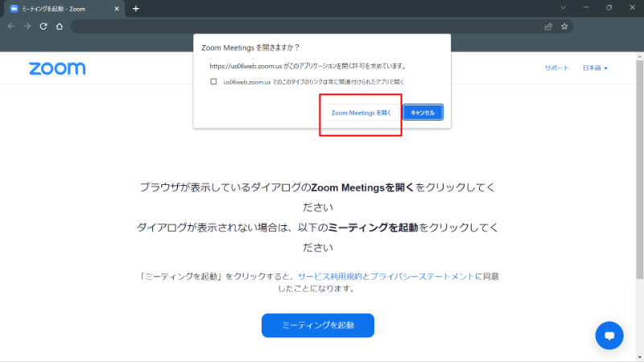
Task: Click Zoom Meetings を開く button
Action: click(361, 113)
